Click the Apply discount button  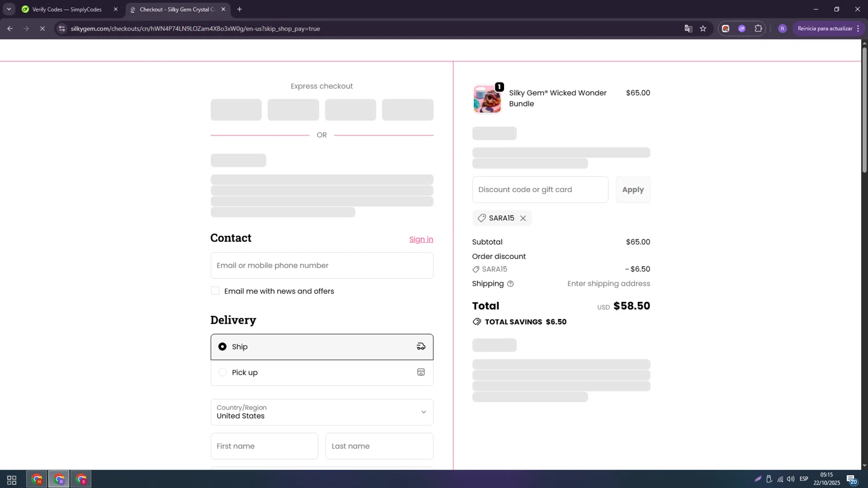[x=632, y=190]
